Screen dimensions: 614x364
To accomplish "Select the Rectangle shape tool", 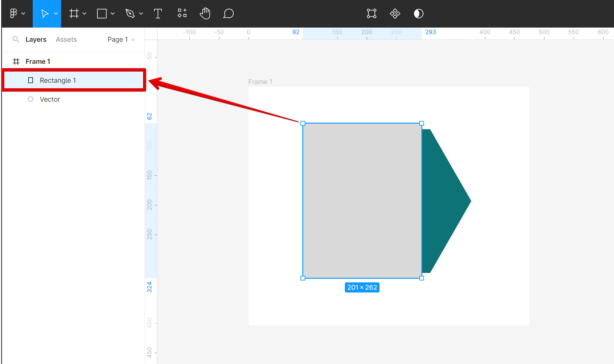I will click(x=102, y=14).
